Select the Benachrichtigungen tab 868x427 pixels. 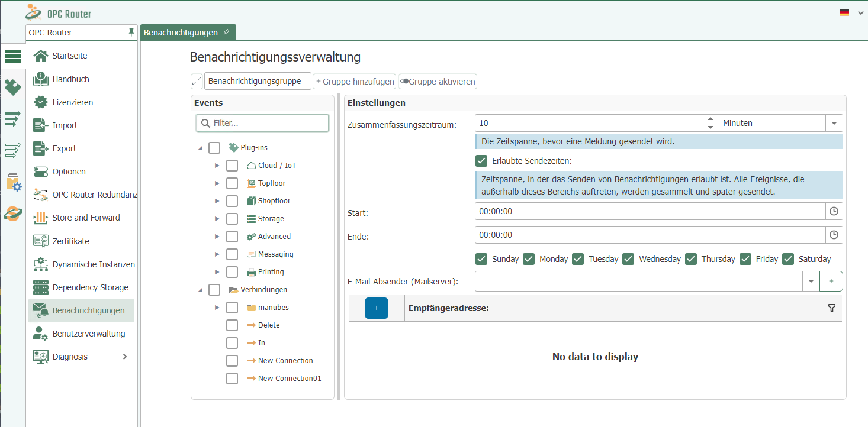(181, 33)
